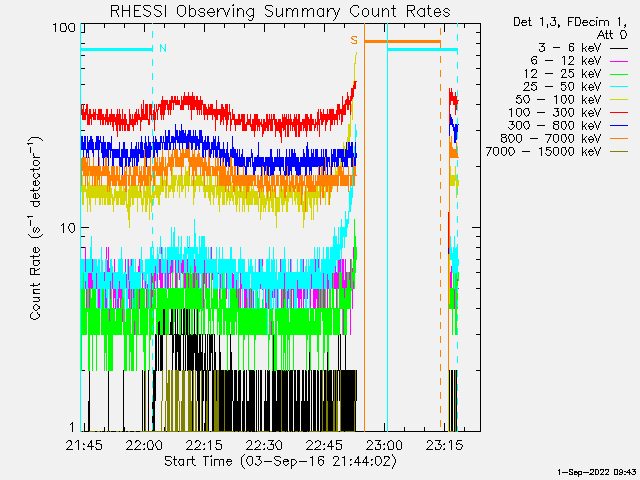
Task: Click the RHESSI Observing Summary Count Rates title
Action: 280,11
